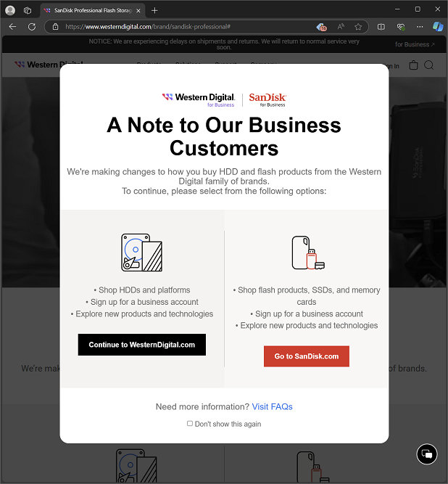Open the profile avatar menu
448x484 pixels.
click(10, 10)
